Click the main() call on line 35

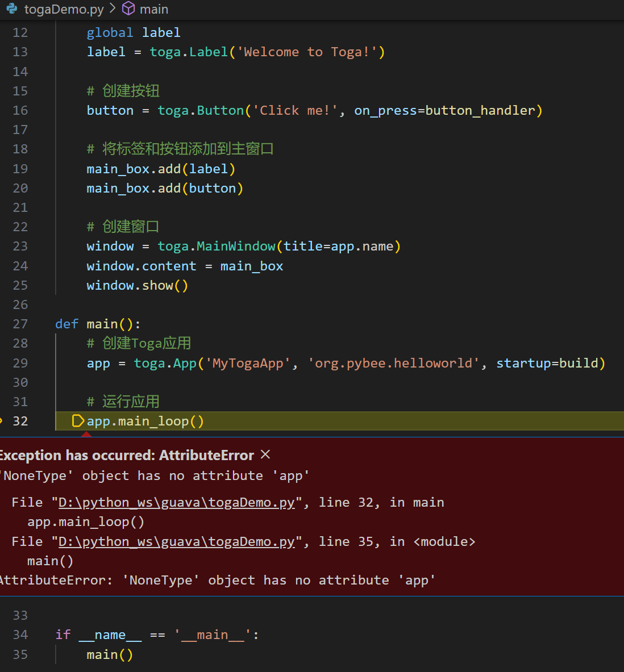coord(109,654)
